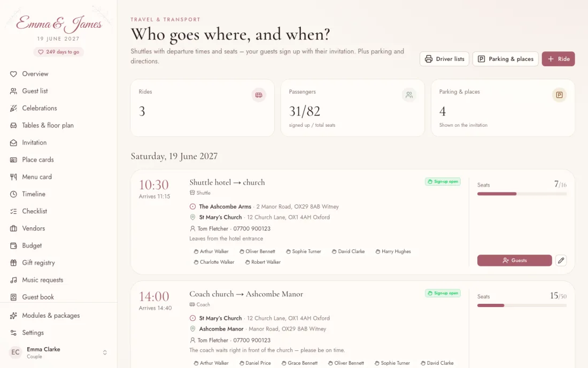Click the pencil edit icon for hotel shuttle
Image resolution: width=588 pixels, height=368 pixels.
pos(561,260)
